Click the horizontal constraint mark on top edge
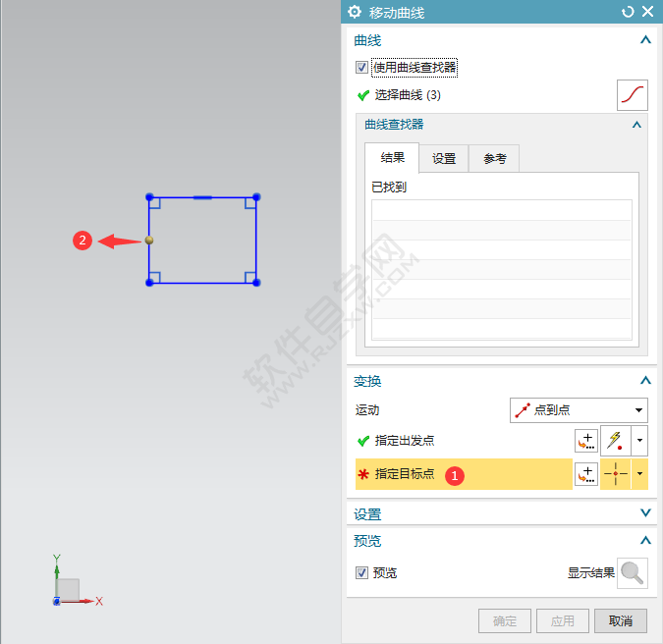Image resolution: width=663 pixels, height=644 pixels. [202, 197]
